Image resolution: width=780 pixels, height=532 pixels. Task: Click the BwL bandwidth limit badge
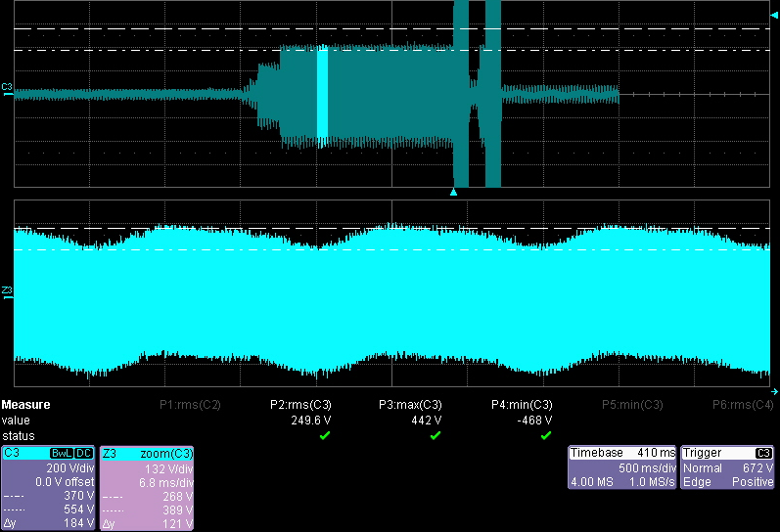pyautogui.click(x=63, y=454)
